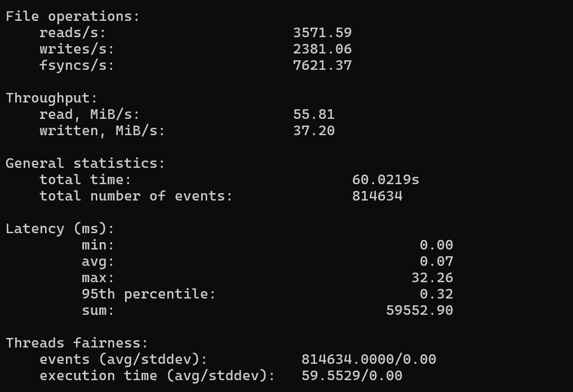Select the latency 'avg:' label
The image size is (573, 392).
(x=98, y=261)
